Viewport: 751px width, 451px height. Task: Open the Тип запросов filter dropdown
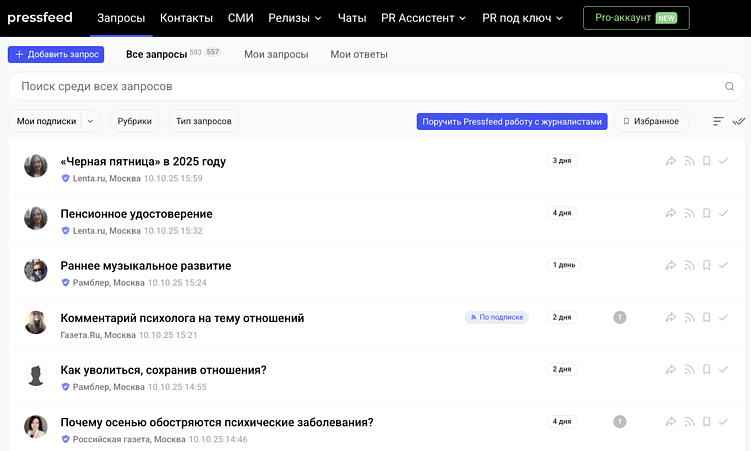[204, 121]
